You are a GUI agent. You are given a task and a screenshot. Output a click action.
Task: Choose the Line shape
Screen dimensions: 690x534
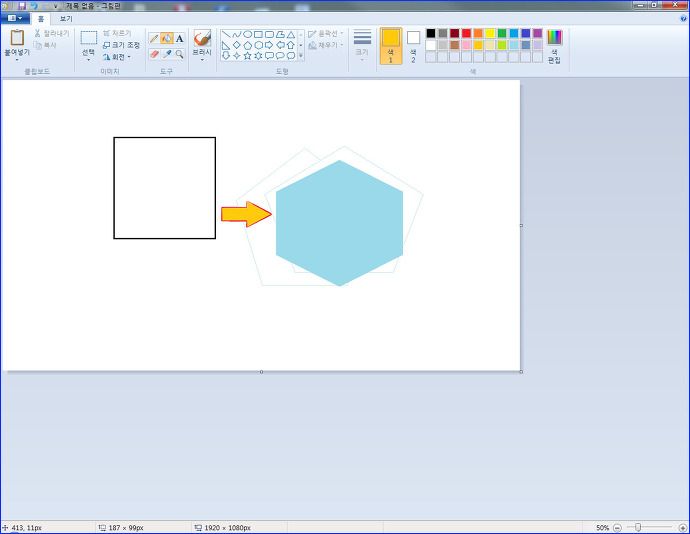(x=226, y=34)
